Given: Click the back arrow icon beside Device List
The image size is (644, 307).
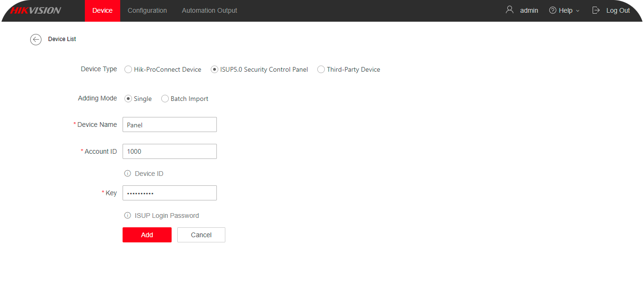Looking at the screenshot, I should (x=36, y=40).
